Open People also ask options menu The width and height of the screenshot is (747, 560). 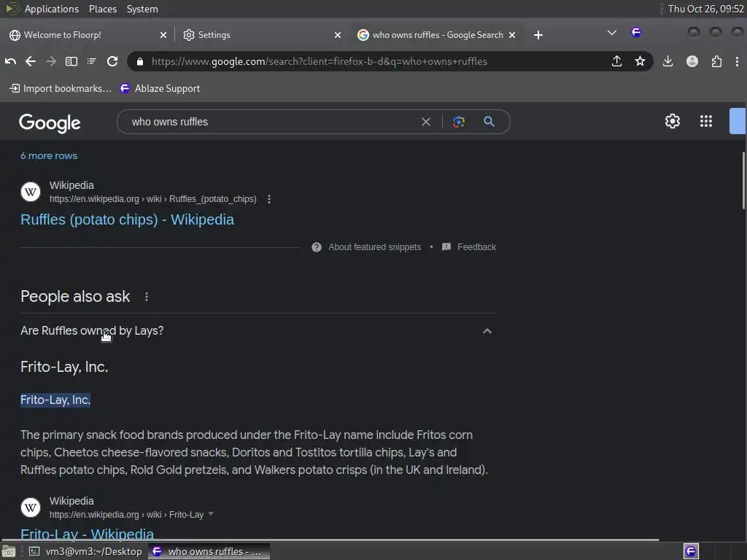point(146,297)
